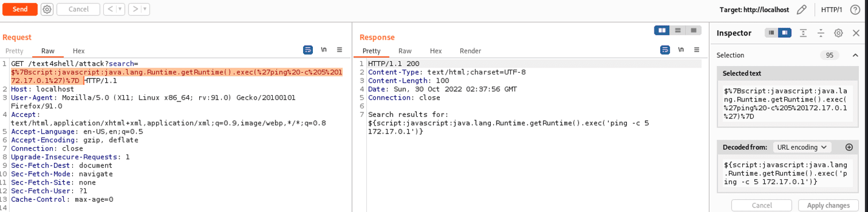Switch Request view to Pretty tab

(14, 51)
